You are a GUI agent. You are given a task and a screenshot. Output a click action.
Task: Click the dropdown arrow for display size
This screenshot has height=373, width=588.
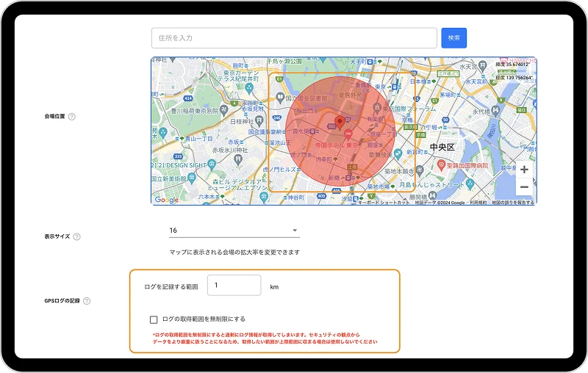pyautogui.click(x=295, y=231)
